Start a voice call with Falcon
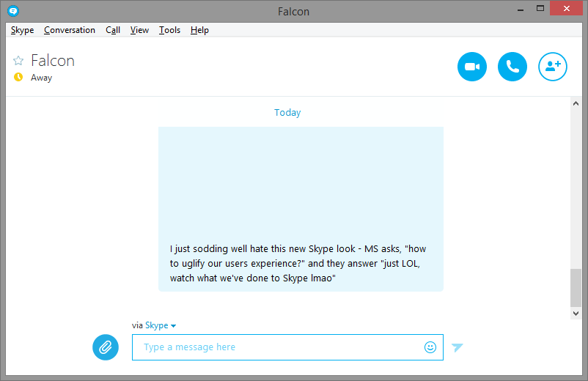The image size is (588, 381). pos(512,67)
